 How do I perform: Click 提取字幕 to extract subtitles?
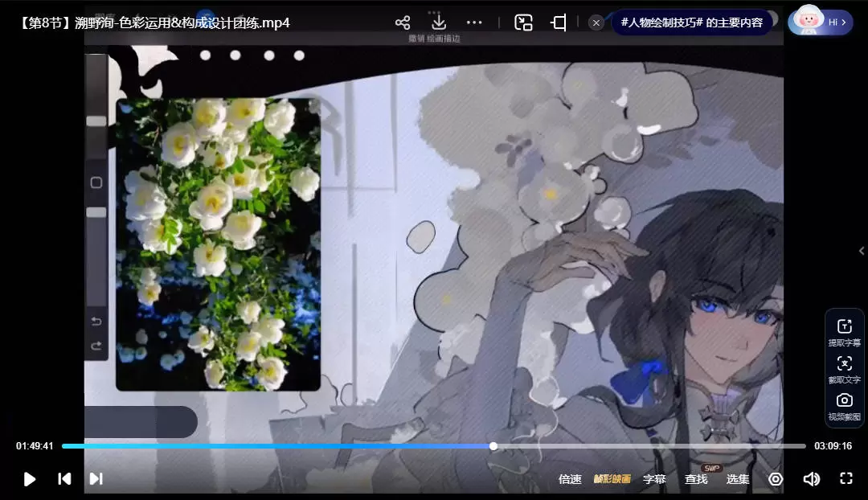(x=844, y=331)
